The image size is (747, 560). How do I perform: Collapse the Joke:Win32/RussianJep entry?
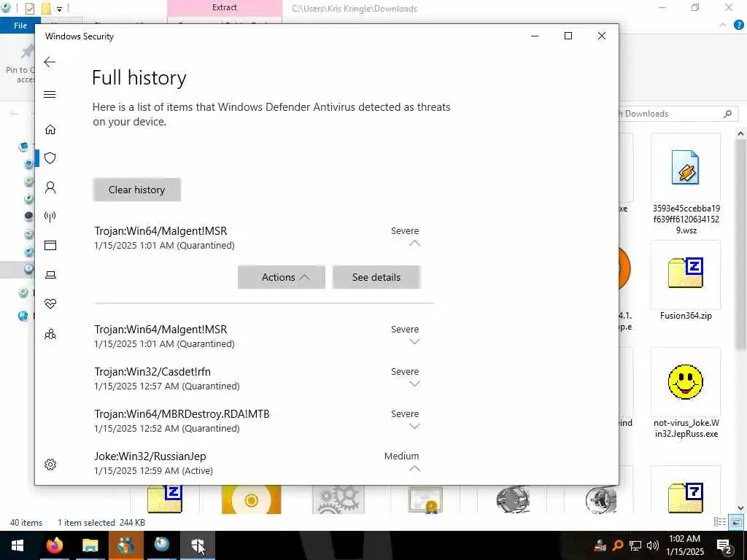tap(414, 469)
